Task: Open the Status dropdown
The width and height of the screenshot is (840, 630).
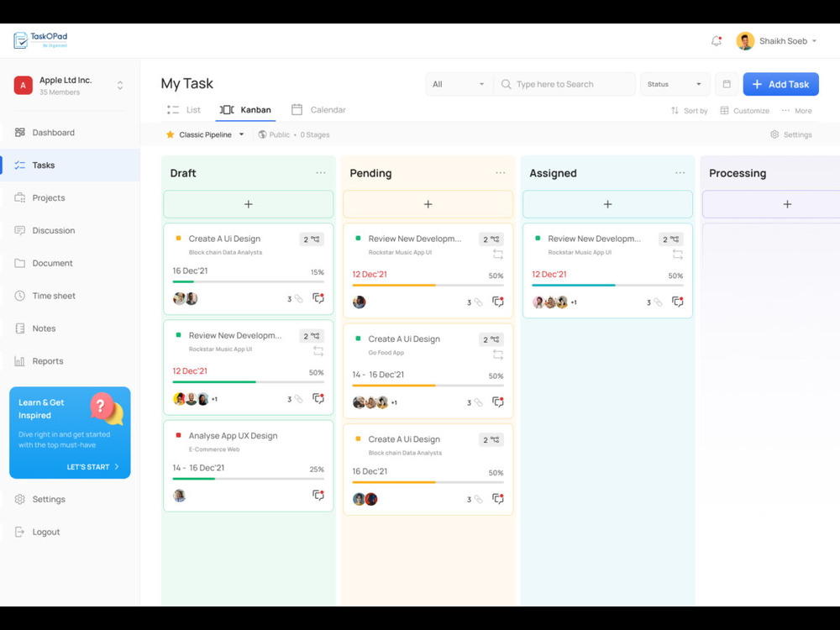Action: pyautogui.click(x=675, y=84)
